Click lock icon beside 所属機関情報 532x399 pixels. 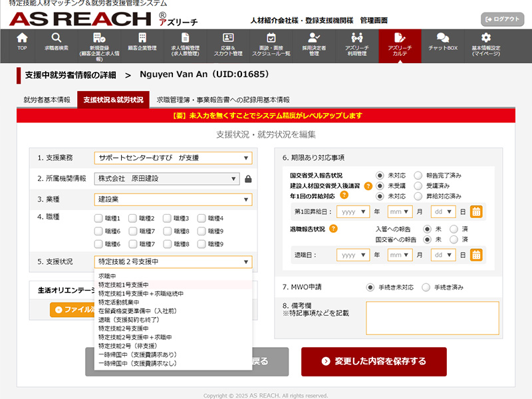[248, 179]
